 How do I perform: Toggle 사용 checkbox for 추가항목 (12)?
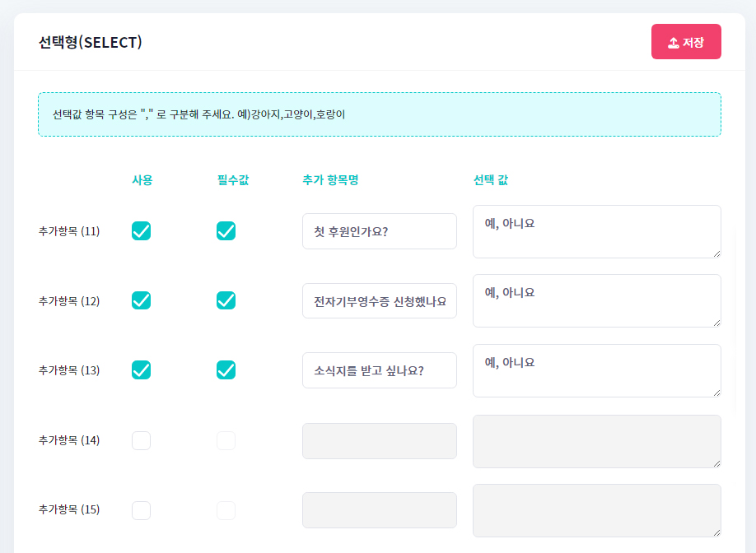tap(141, 300)
